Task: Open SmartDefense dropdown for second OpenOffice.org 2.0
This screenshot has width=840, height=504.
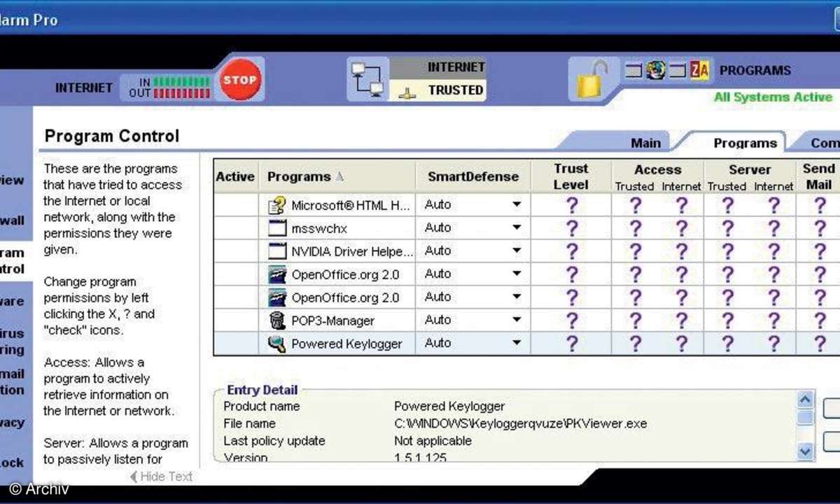Action: [517, 297]
